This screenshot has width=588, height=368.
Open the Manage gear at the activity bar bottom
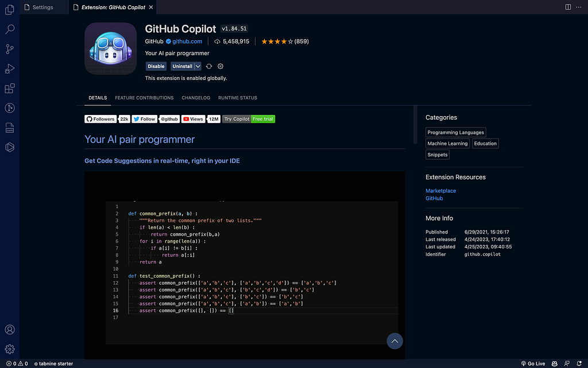(x=9, y=349)
